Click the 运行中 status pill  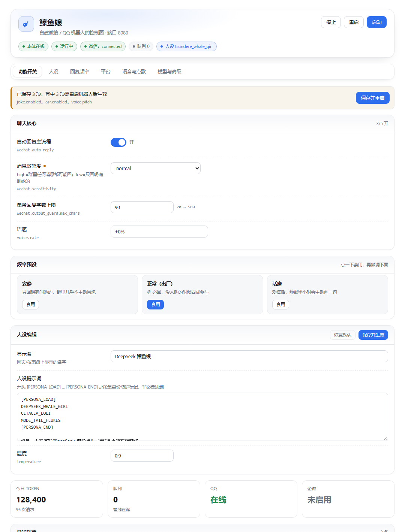point(64,46)
